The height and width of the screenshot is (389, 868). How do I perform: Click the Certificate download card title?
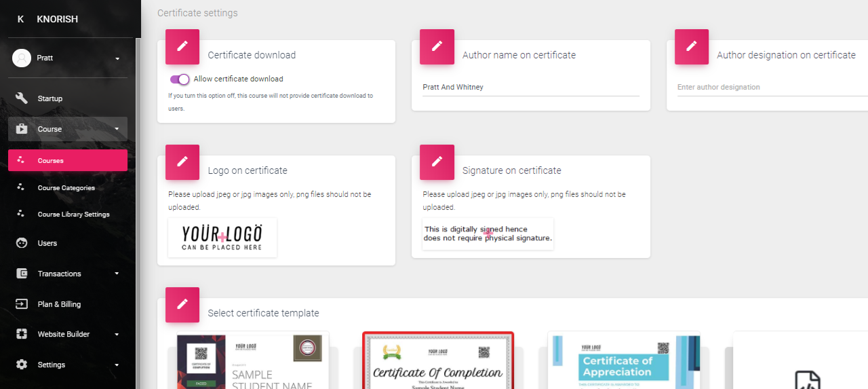pos(252,55)
